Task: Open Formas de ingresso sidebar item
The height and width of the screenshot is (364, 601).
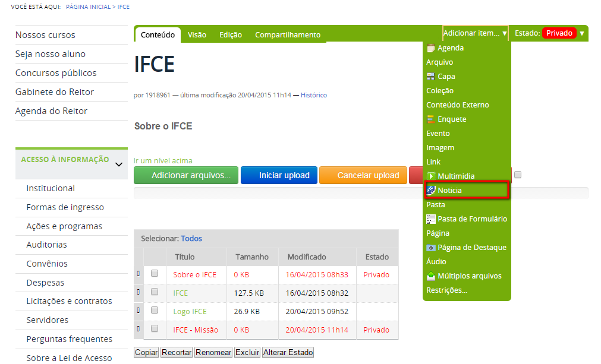Action: (x=65, y=207)
